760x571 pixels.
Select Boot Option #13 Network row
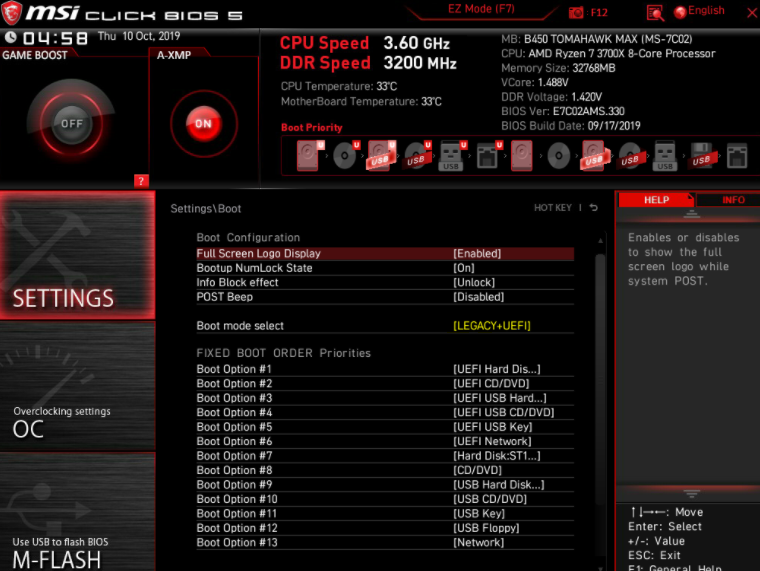[385, 543]
